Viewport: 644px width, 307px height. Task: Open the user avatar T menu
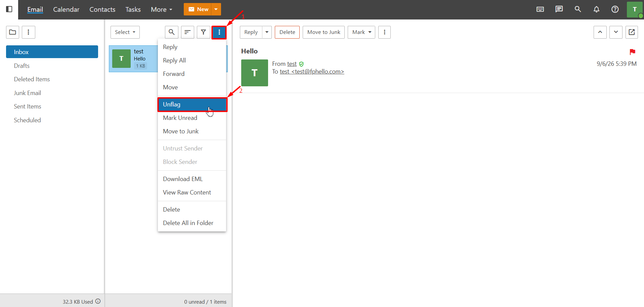point(635,9)
